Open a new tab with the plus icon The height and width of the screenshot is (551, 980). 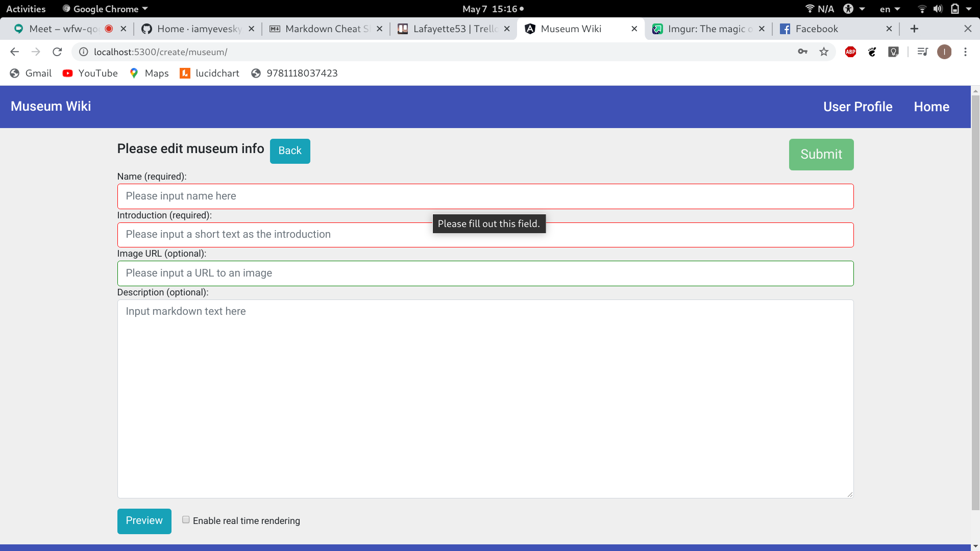tap(914, 29)
